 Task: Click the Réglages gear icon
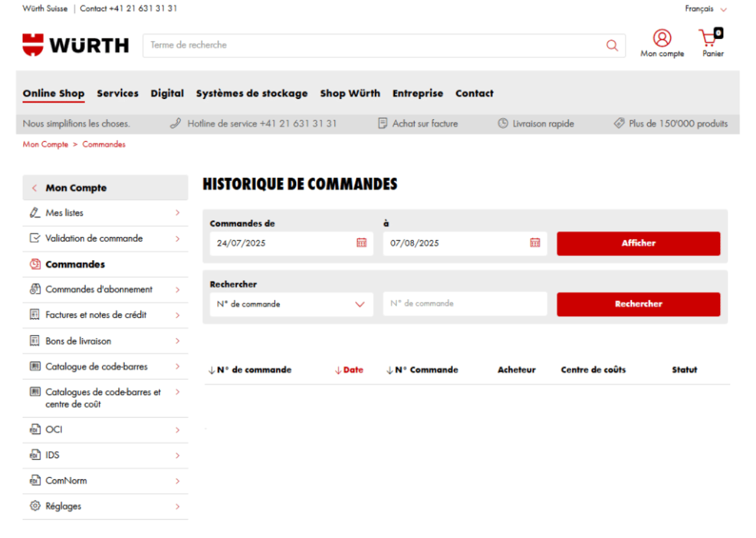35,506
